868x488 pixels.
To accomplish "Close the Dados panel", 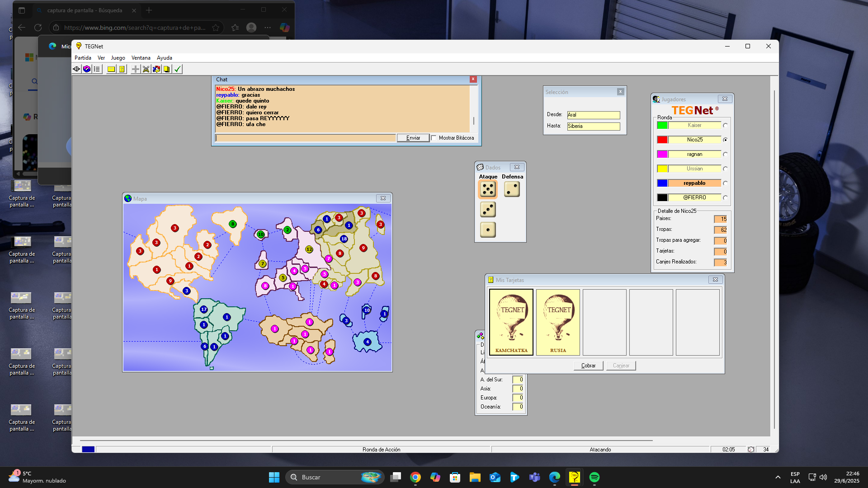I will (517, 167).
